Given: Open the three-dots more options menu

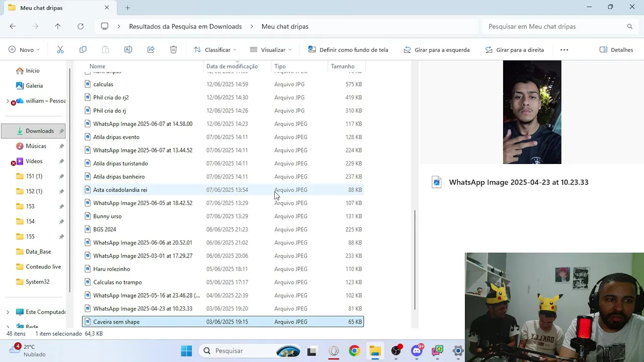Looking at the screenshot, I should (564, 50).
